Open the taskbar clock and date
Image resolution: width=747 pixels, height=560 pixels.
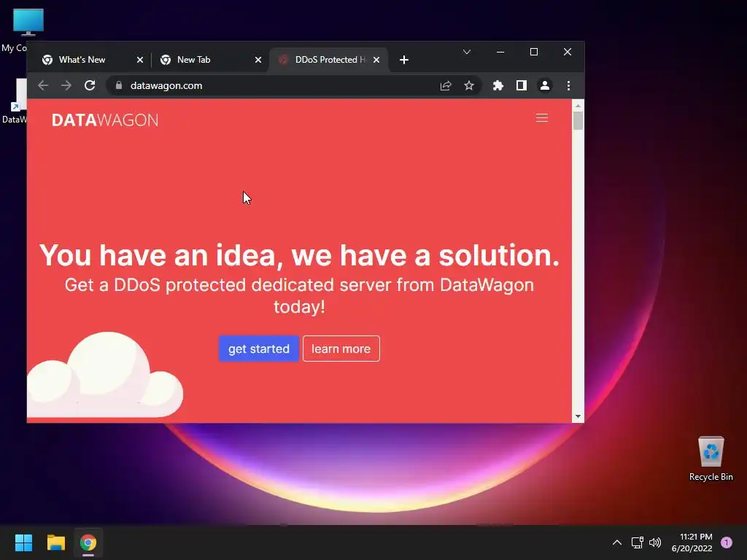coord(692,542)
